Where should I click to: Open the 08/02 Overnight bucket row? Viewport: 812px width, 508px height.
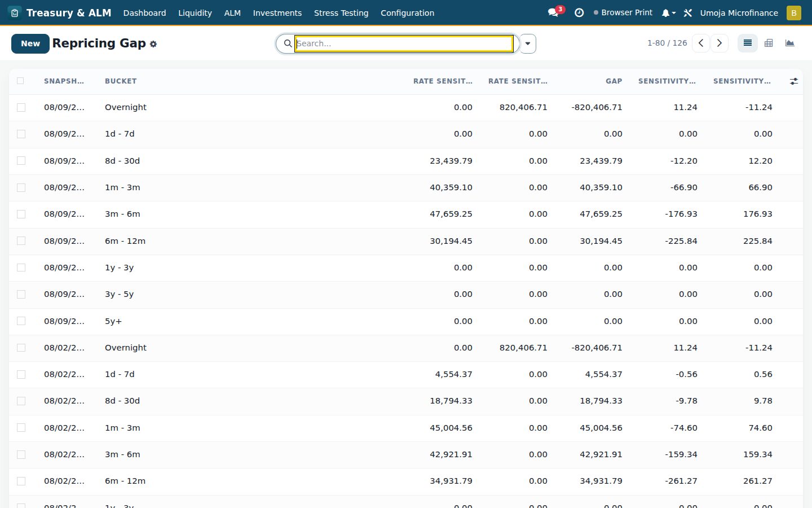click(x=406, y=348)
